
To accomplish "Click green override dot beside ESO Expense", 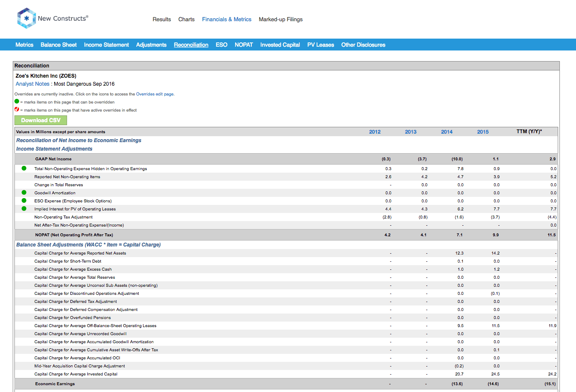I will tap(24, 201).
